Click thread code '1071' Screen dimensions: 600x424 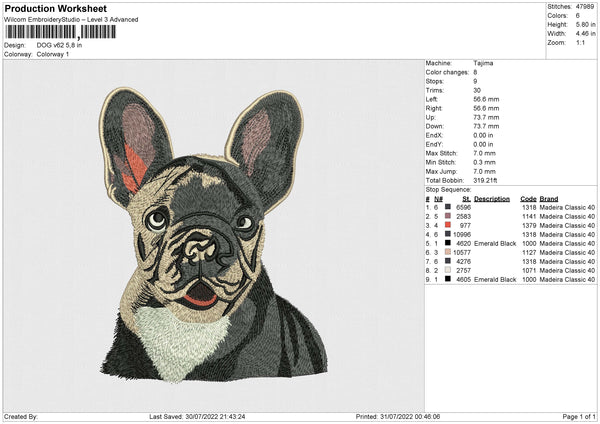point(529,271)
